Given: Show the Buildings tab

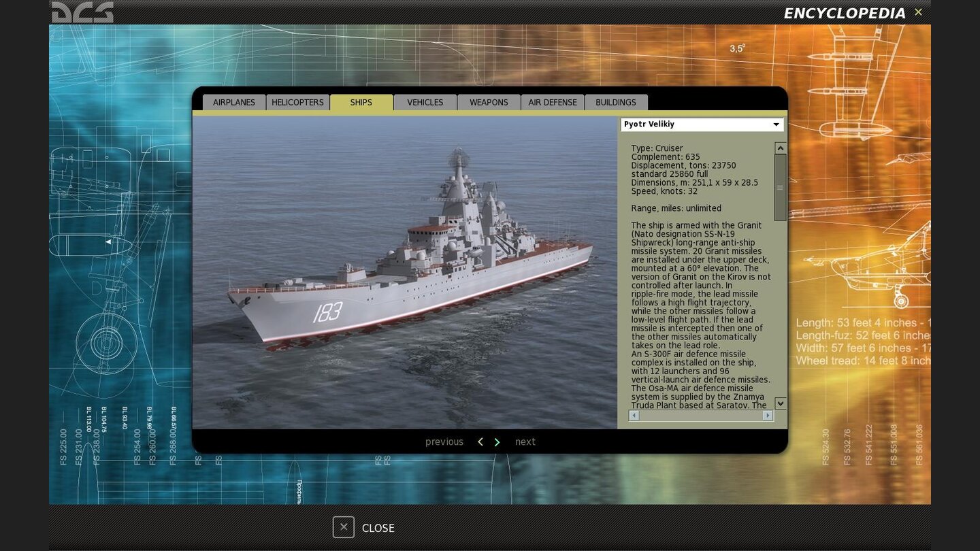Looking at the screenshot, I should tap(616, 102).
